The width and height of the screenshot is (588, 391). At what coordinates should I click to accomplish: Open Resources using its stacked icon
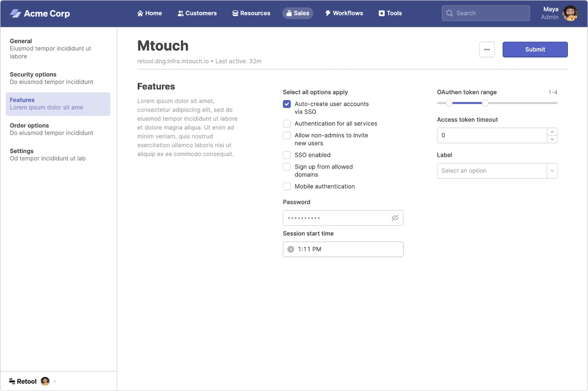click(235, 13)
